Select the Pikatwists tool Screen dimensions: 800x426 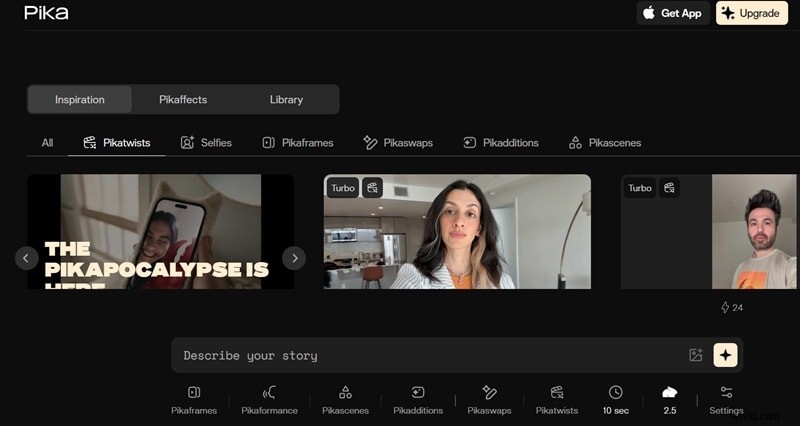click(557, 400)
